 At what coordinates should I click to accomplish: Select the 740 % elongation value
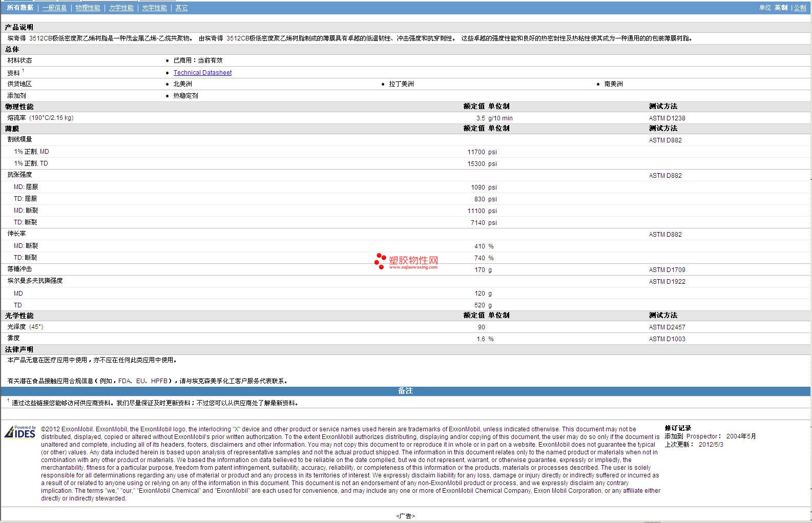coord(484,258)
